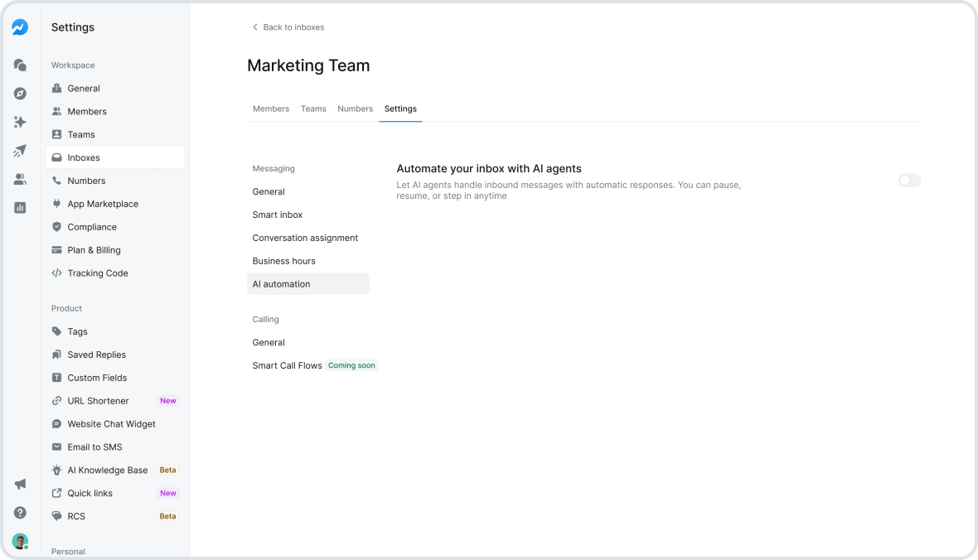Open Conversation assignment settings
The height and width of the screenshot is (560, 978).
click(x=305, y=238)
